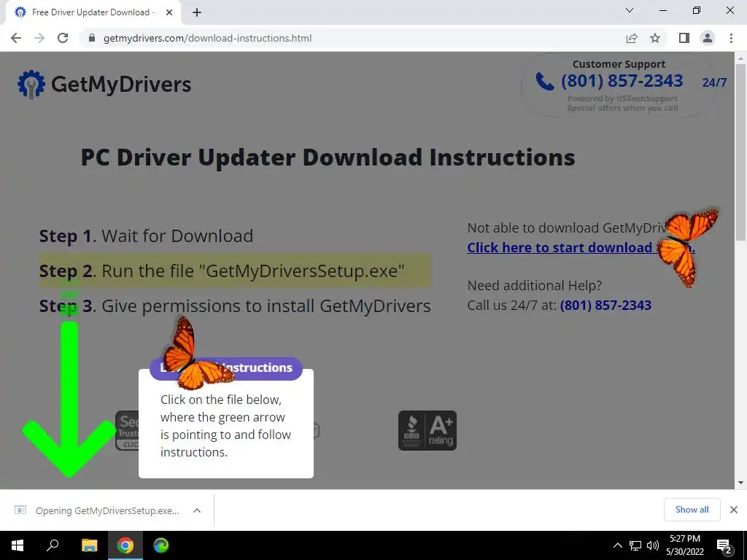This screenshot has width=747, height=560.
Task: Click the BBB A+ rating badge
Action: pyautogui.click(x=427, y=430)
